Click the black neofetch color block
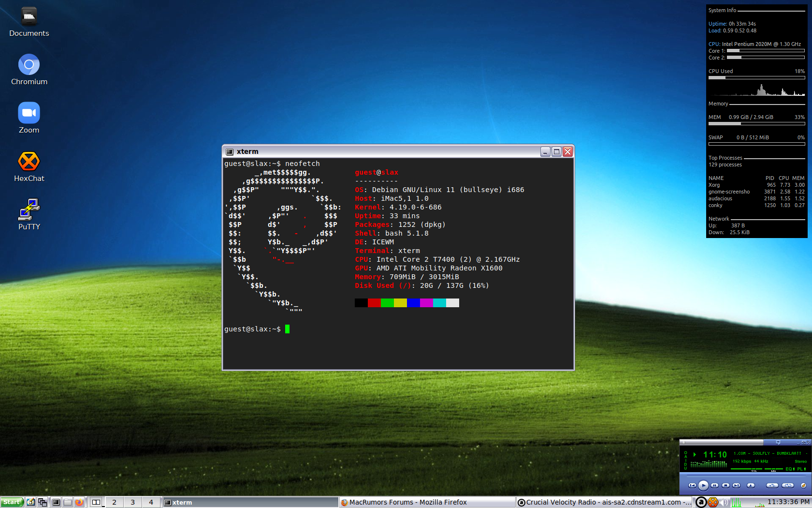 click(x=361, y=303)
